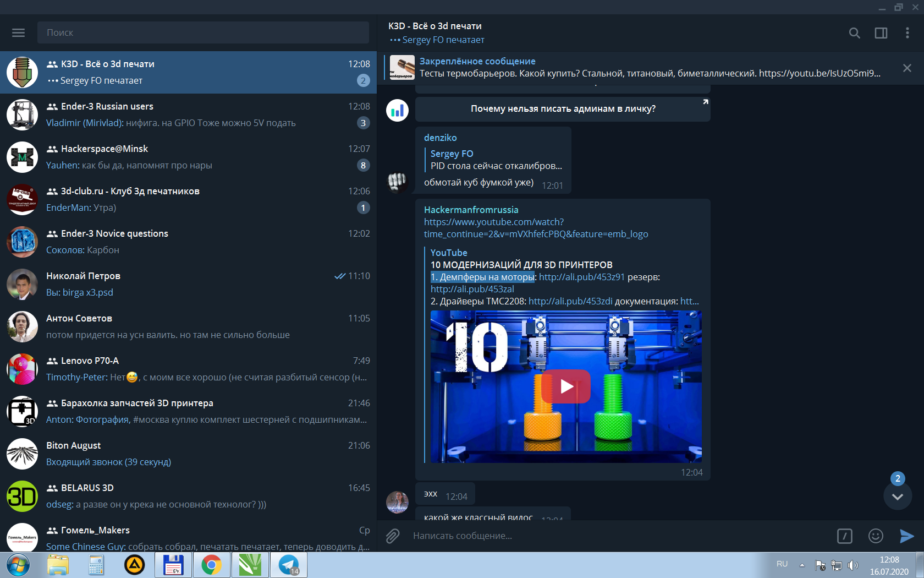Click the Hackerspace@Minsk avatar
Viewport: 924px width, 578px height.
pyautogui.click(x=22, y=157)
